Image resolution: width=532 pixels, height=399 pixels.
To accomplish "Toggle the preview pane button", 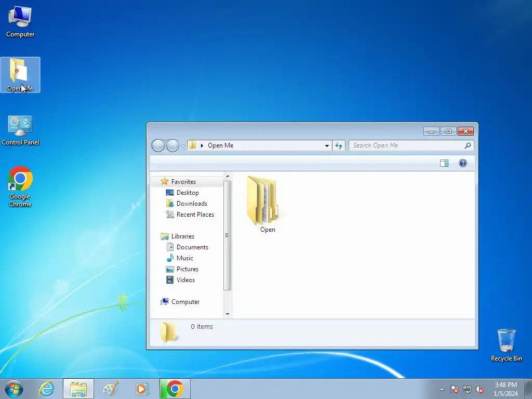I will click(x=444, y=163).
